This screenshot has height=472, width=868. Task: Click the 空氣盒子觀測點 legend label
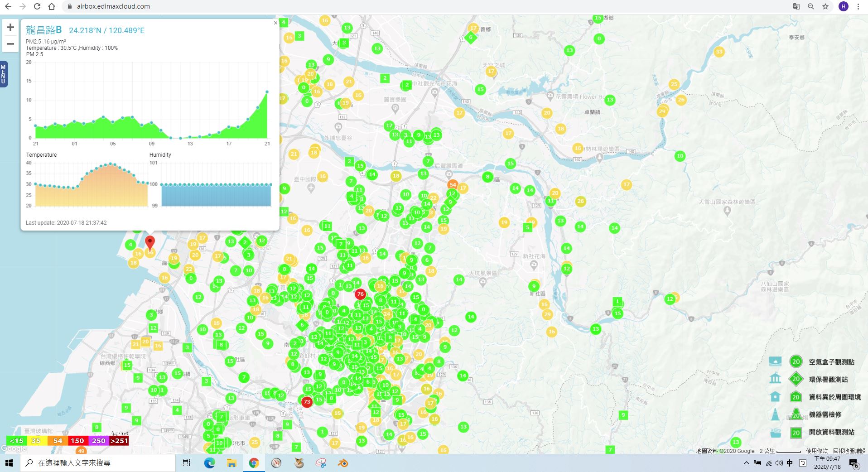tap(832, 362)
